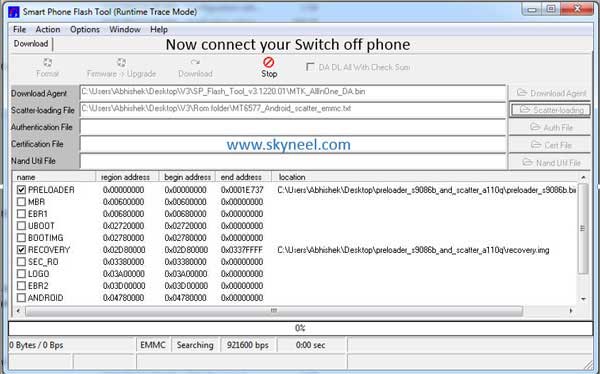Open the File menu
The height and width of the screenshot is (374, 600).
[19, 29]
